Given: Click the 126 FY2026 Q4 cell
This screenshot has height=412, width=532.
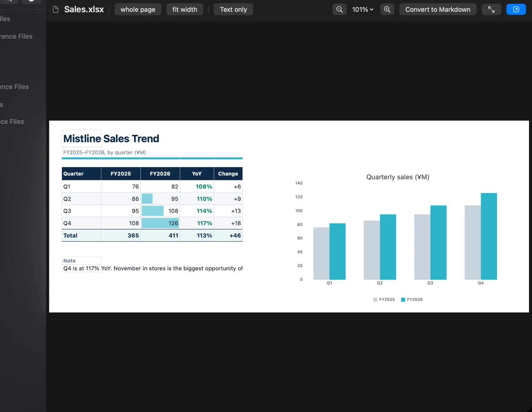Looking at the screenshot, I should click(160, 223).
